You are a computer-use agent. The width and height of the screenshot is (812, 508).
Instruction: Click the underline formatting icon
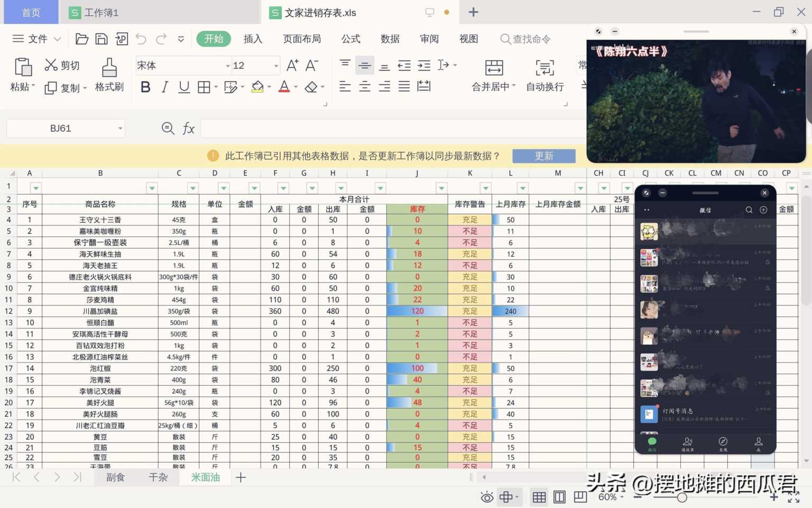pyautogui.click(x=183, y=87)
